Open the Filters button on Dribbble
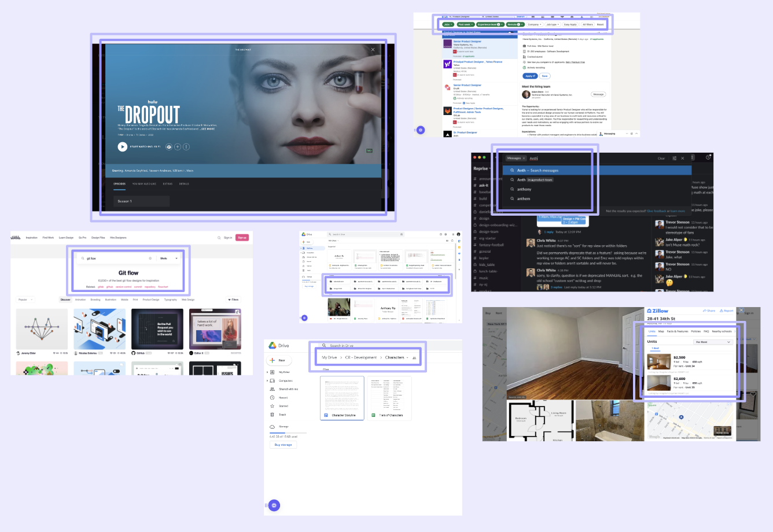Image resolution: width=773 pixels, height=532 pixels. [233, 300]
